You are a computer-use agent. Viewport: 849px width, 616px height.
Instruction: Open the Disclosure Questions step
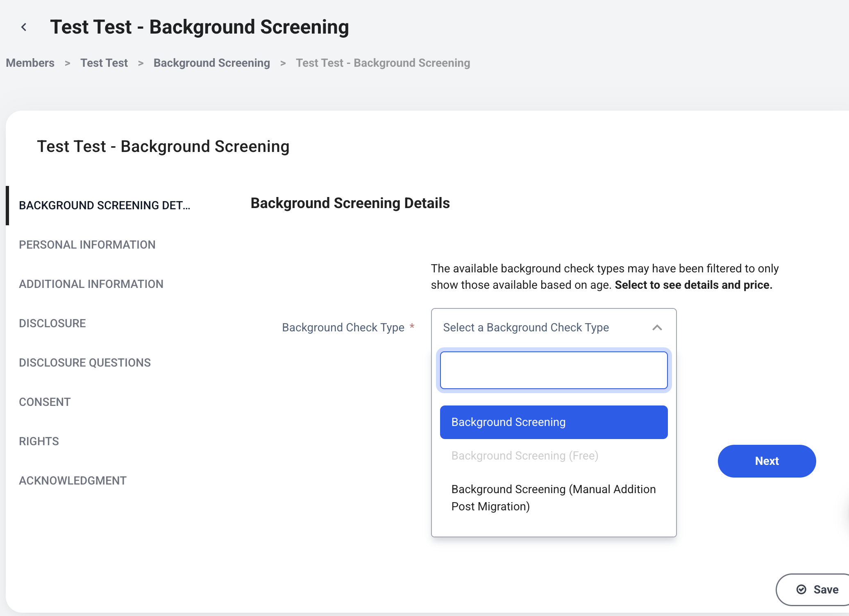pos(85,362)
